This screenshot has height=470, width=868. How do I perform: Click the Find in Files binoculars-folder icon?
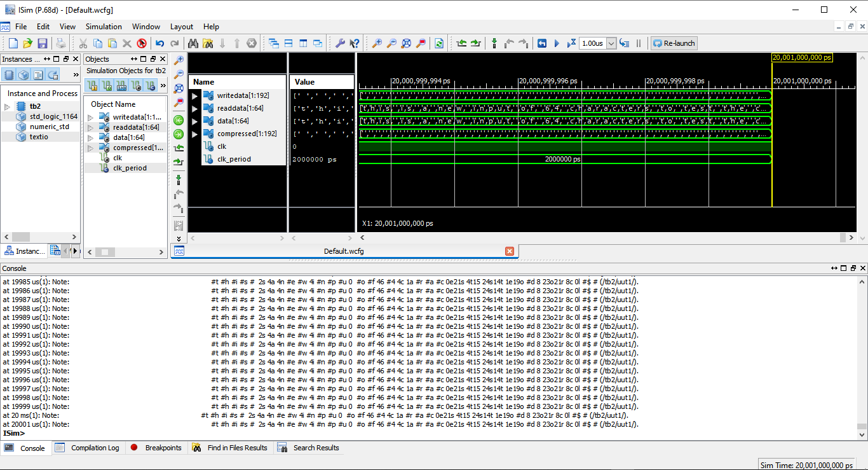[x=207, y=43]
